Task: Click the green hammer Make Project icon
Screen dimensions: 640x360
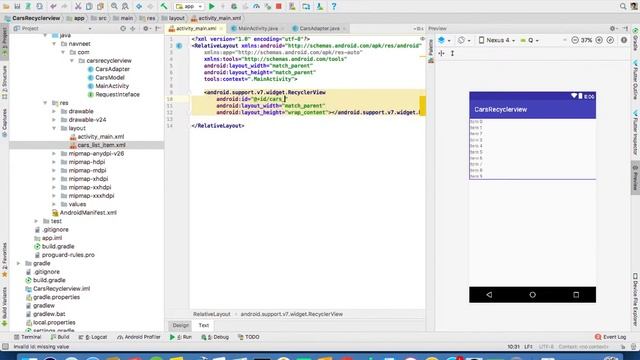Action: pos(164,7)
